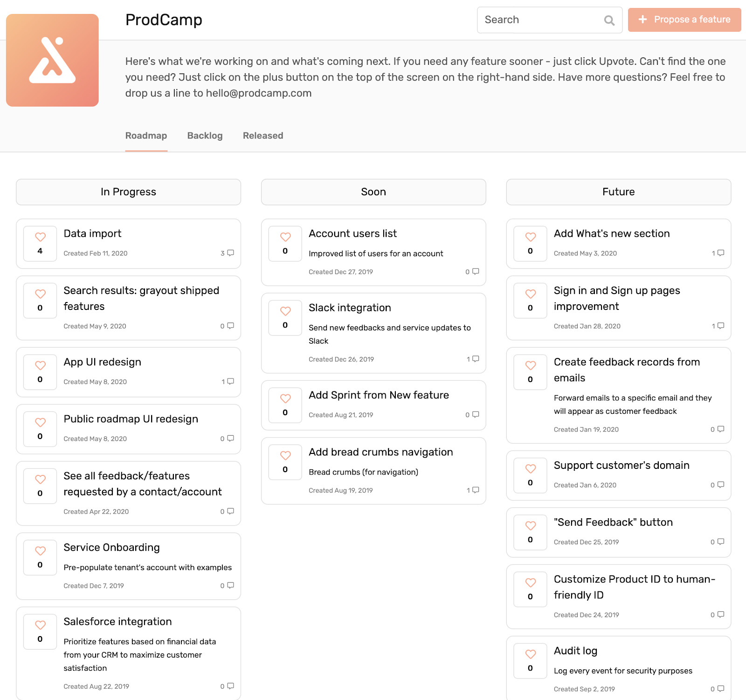The height and width of the screenshot is (700, 746).
Task: Upvote Customize Product ID heart
Action: coord(531,583)
